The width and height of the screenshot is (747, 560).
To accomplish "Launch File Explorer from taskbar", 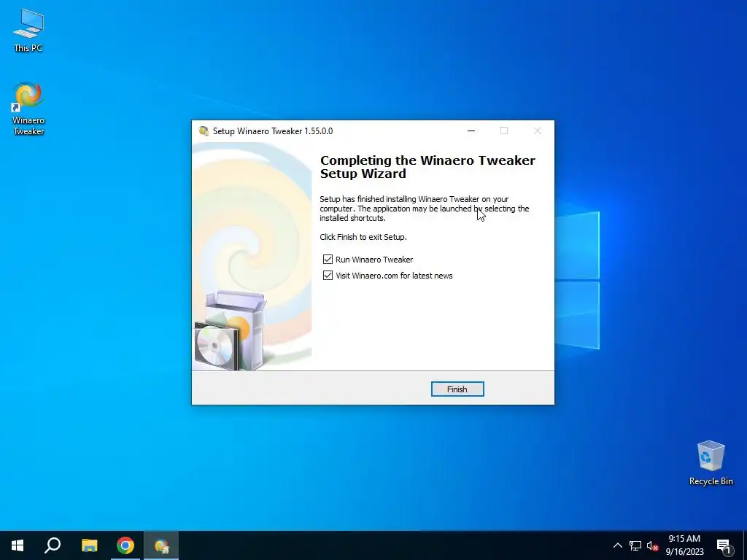I will (89, 545).
